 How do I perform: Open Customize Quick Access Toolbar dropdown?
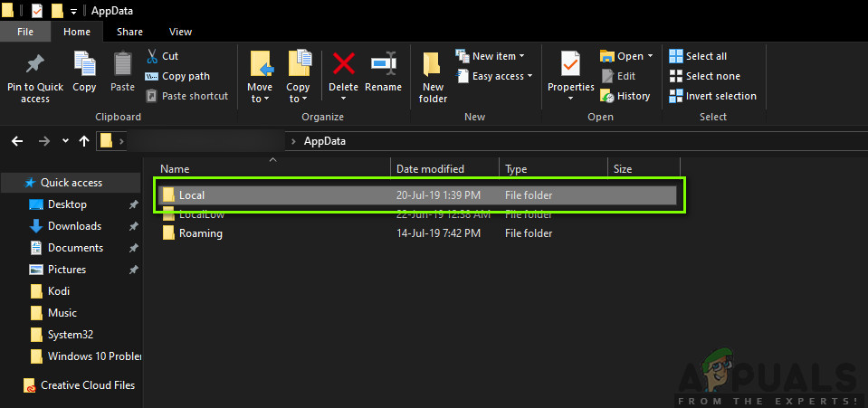point(73,11)
